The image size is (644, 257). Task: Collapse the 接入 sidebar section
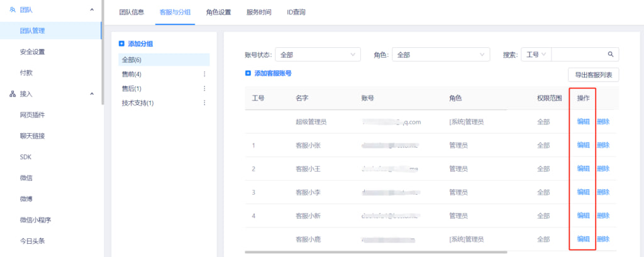pos(92,94)
